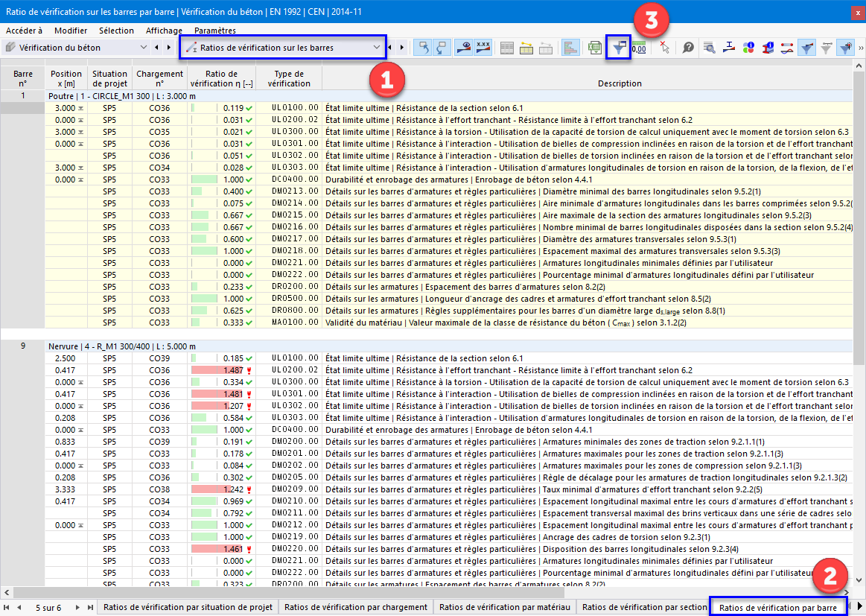Switch to Ratios de vérification par chargement tab
The image size is (866, 616).
[356, 607]
